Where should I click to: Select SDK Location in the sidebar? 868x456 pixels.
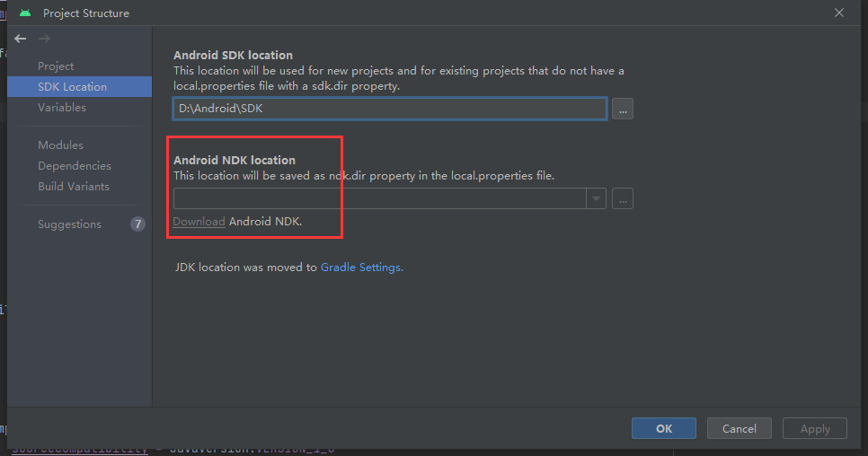[80, 87]
